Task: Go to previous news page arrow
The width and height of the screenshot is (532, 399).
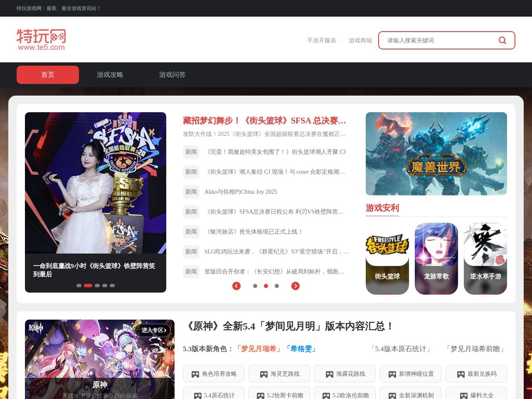Action: [236, 286]
